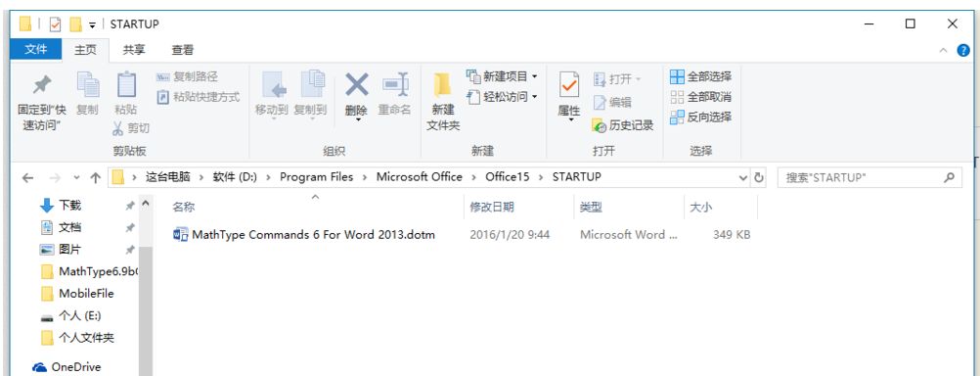980x376 pixels.
Task: Click Paste shortcut (粘贴快捷方式)
Action: [199, 97]
